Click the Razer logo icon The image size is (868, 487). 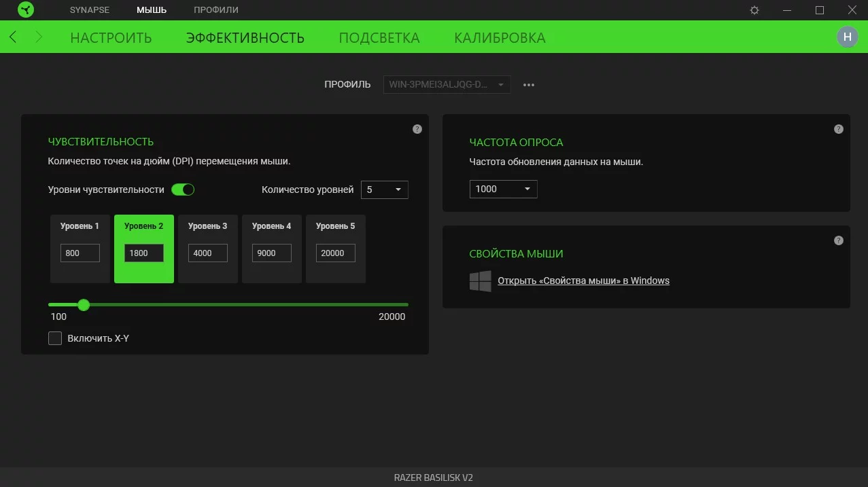26,10
